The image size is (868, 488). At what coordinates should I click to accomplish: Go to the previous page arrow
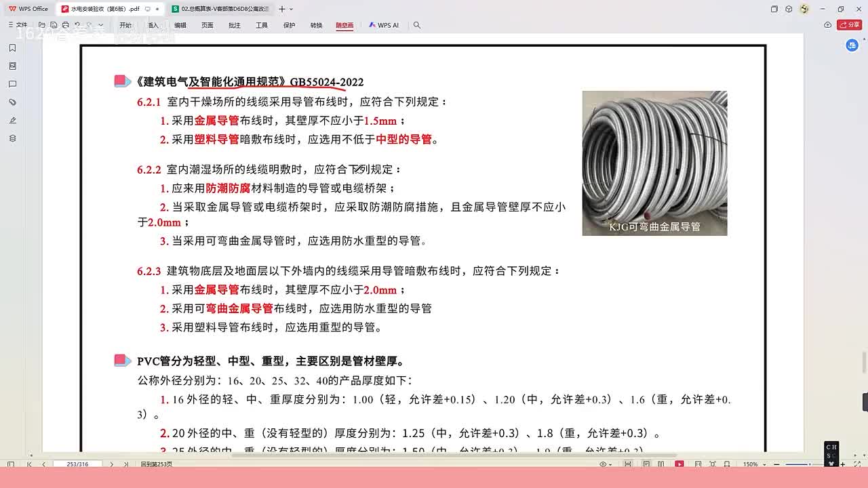click(43, 464)
